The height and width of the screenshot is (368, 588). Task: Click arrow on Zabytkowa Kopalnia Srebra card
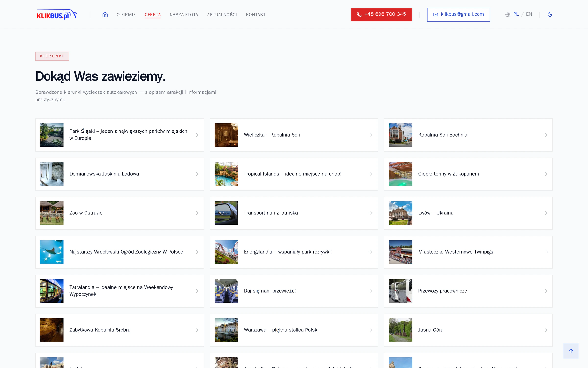pos(196,330)
